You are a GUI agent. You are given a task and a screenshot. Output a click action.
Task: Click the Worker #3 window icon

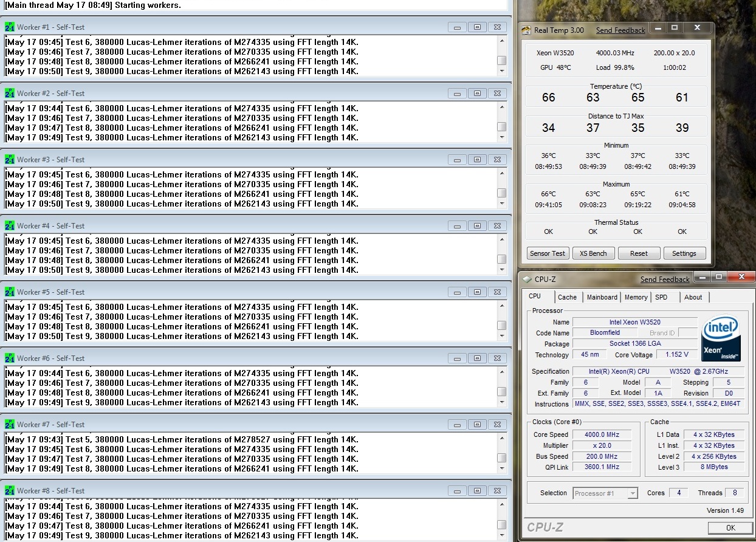pyautogui.click(x=10, y=160)
